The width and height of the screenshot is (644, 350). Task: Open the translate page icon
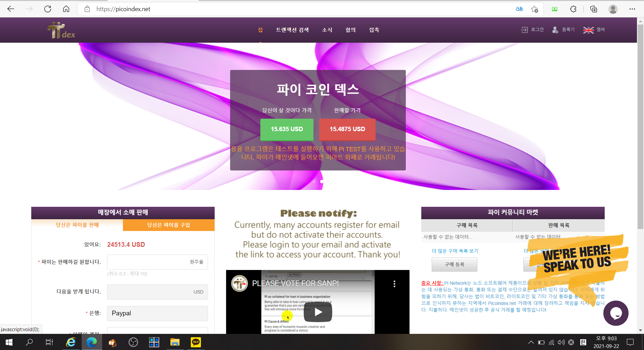point(519,9)
